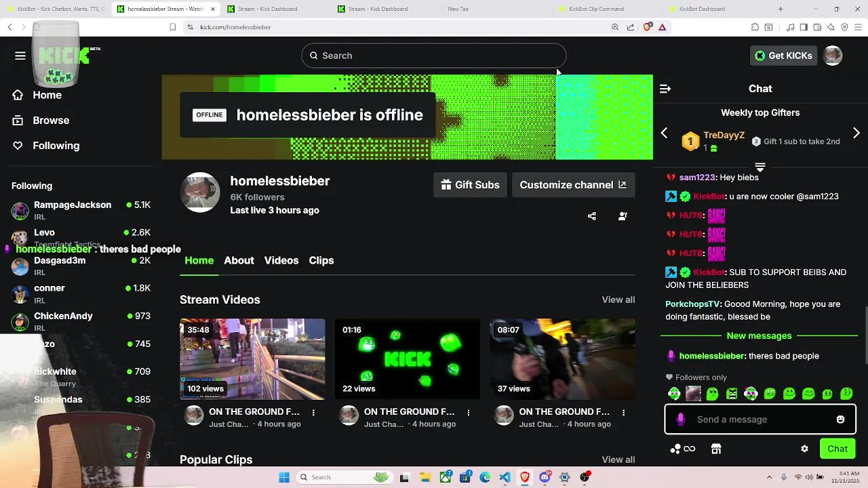Image resolution: width=868 pixels, height=488 pixels.
Task: Click the Gift Subs button
Action: tap(470, 185)
